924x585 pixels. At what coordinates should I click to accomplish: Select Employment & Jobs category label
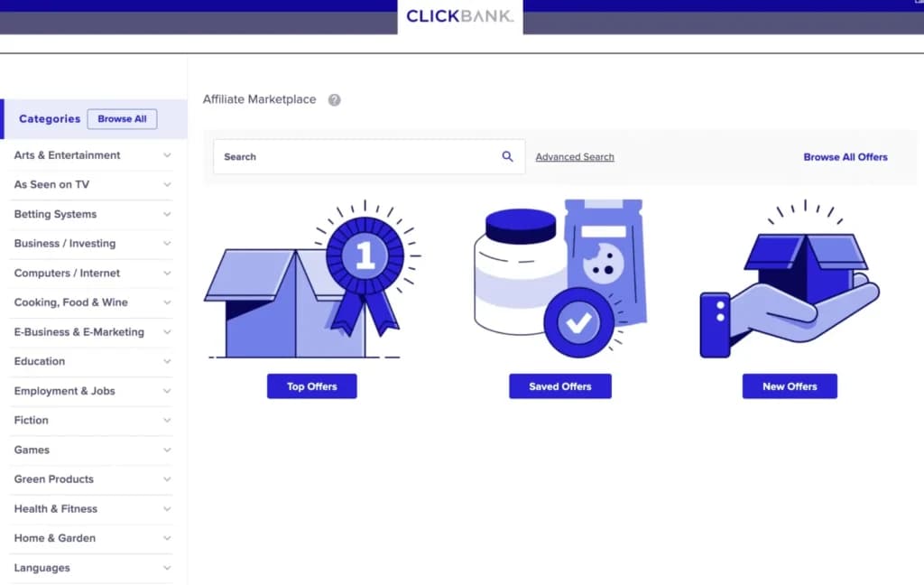pyautogui.click(x=64, y=391)
